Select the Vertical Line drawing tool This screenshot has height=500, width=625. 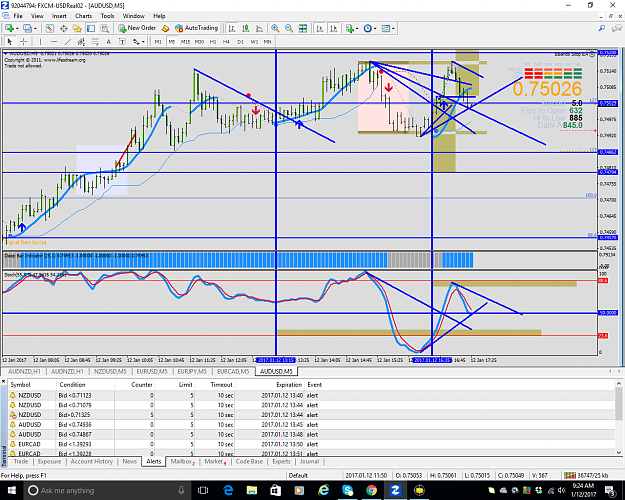click(x=40, y=41)
